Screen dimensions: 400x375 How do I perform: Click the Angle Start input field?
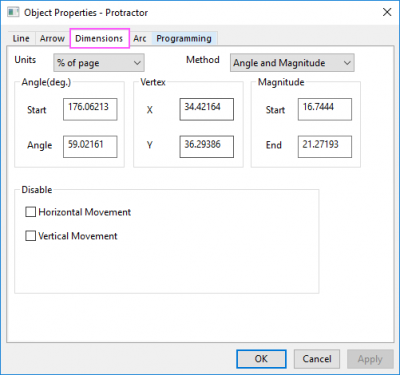tap(90, 109)
